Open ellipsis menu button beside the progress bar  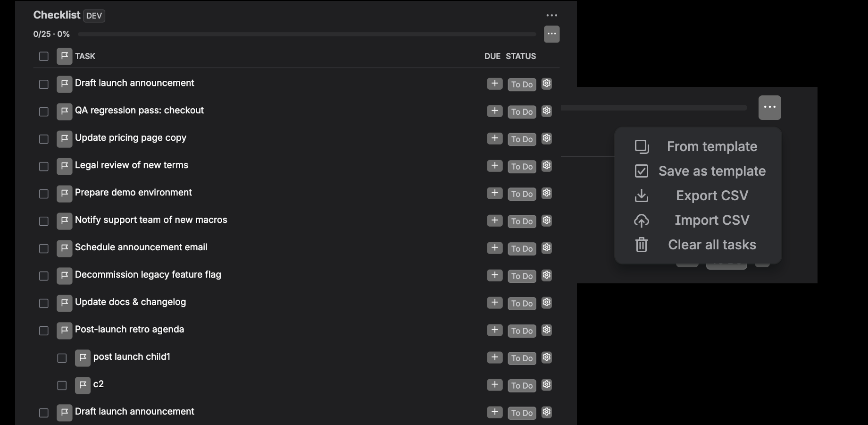coord(551,34)
